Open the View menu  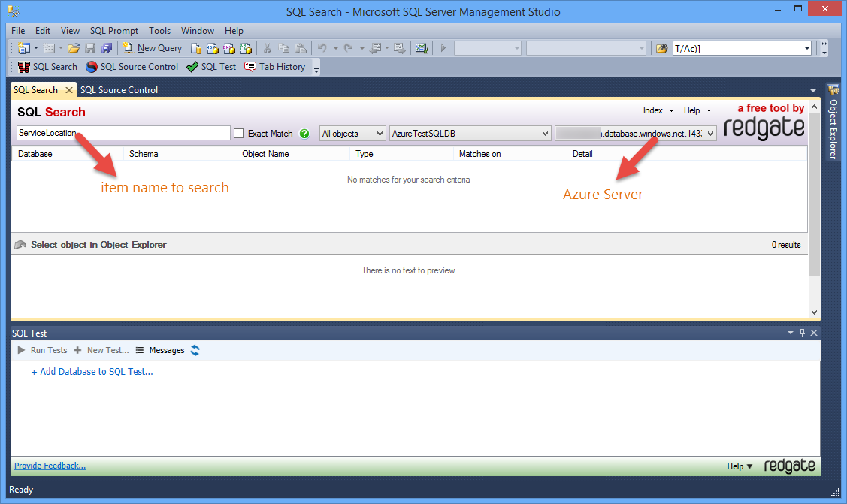[70, 31]
